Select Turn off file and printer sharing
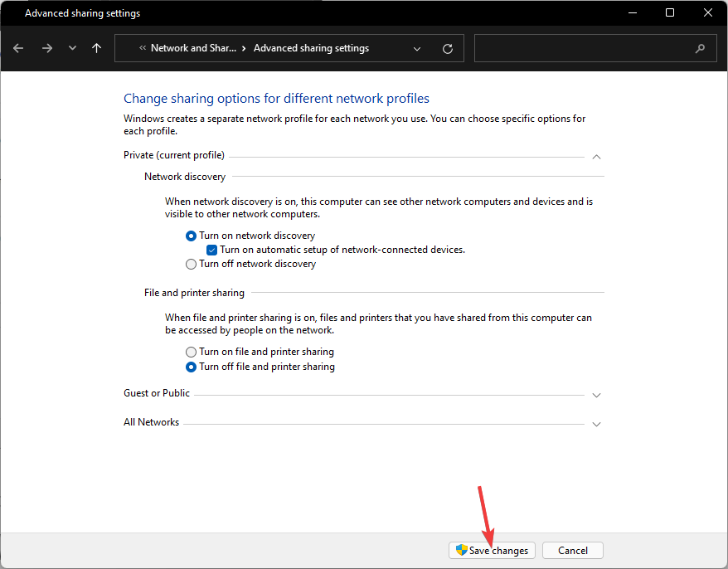 pos(192,367)
